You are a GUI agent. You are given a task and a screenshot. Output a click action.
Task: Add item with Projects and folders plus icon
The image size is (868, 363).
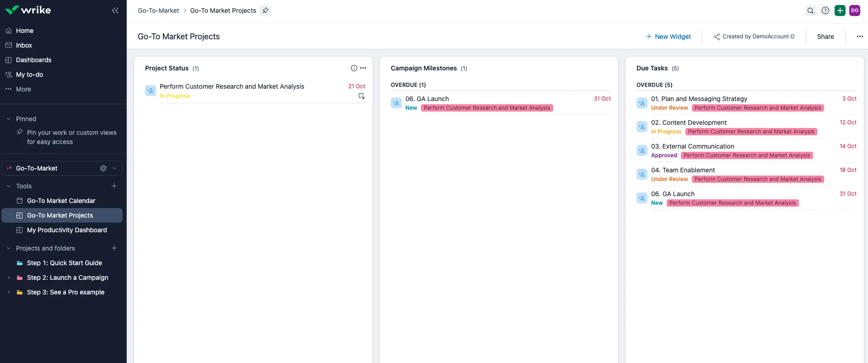coord(114,248)
